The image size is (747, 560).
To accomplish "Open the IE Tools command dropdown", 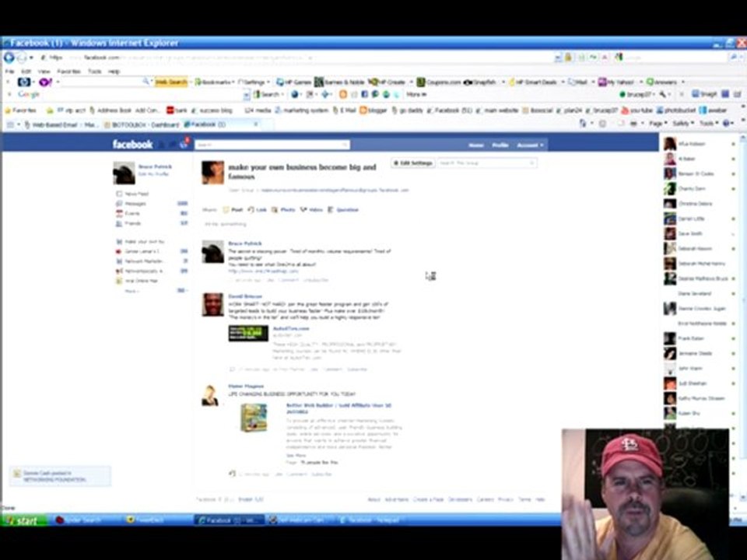I will tap(708, 124).
